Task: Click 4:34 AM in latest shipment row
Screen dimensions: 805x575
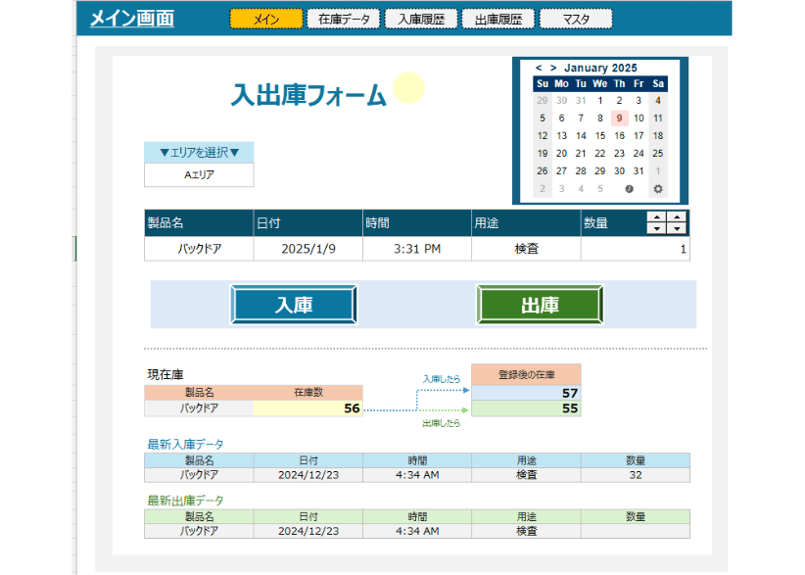Action: tap(417, 531)
